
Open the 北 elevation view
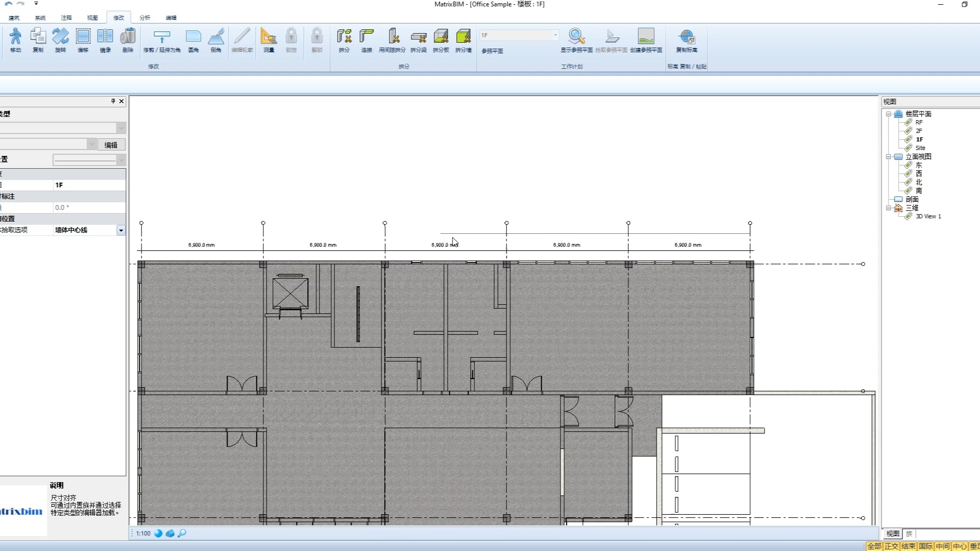[919, 182]
